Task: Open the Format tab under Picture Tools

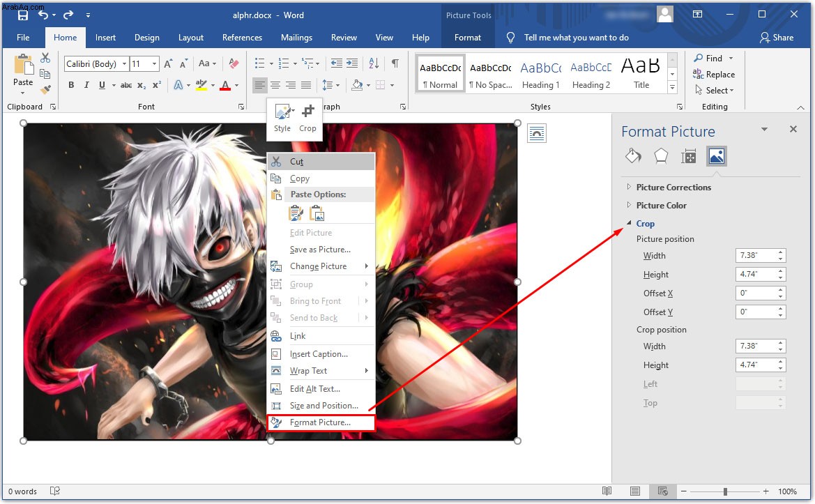Action: tap(468, 38)
